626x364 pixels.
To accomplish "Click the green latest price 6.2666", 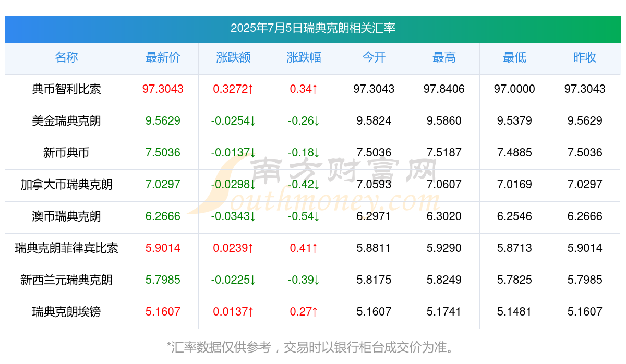I will click(163, 216).
